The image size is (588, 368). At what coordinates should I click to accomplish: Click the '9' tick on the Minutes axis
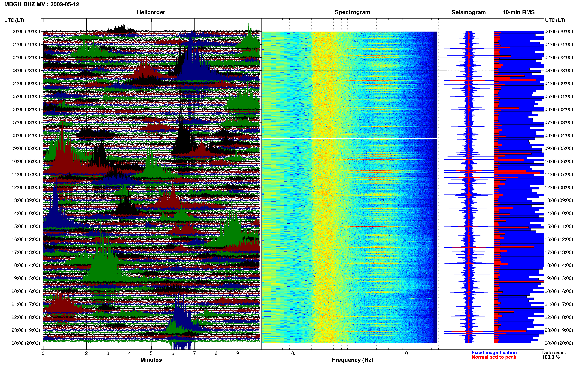(238, 353)
